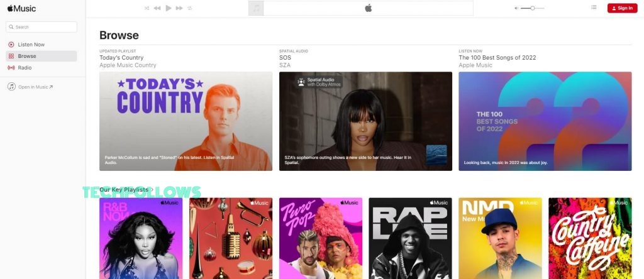Click the search magnifier icon

(11, 27)
